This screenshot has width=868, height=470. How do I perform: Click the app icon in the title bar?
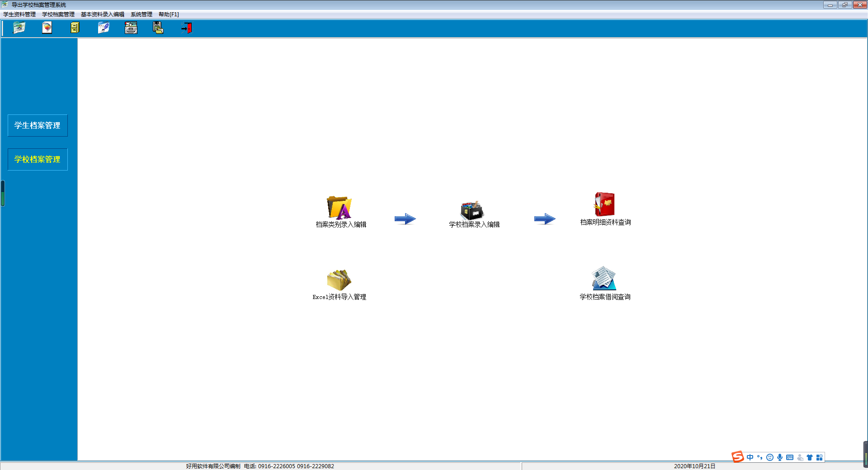pos(5,5)
